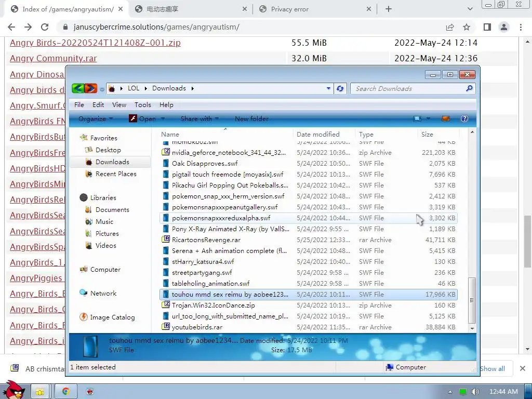
Task: Expand the Downloads breadcrumb arrow
Action: pos(192,88)
